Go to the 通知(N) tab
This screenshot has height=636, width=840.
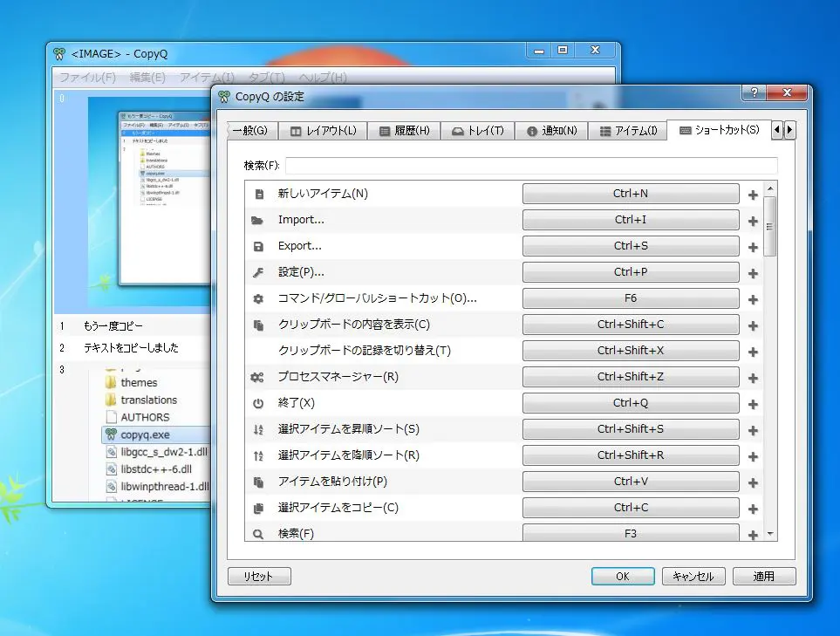coord(552,131)
